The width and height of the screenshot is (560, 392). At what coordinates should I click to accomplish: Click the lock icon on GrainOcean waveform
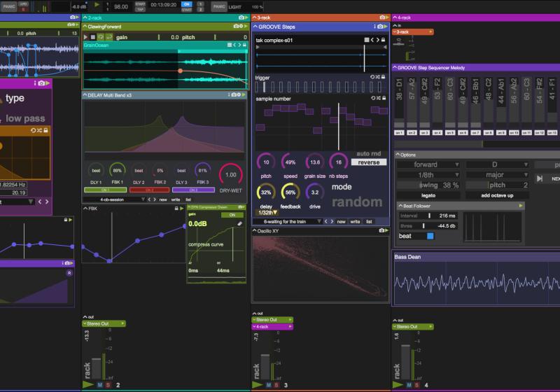(x=243, y=45)
